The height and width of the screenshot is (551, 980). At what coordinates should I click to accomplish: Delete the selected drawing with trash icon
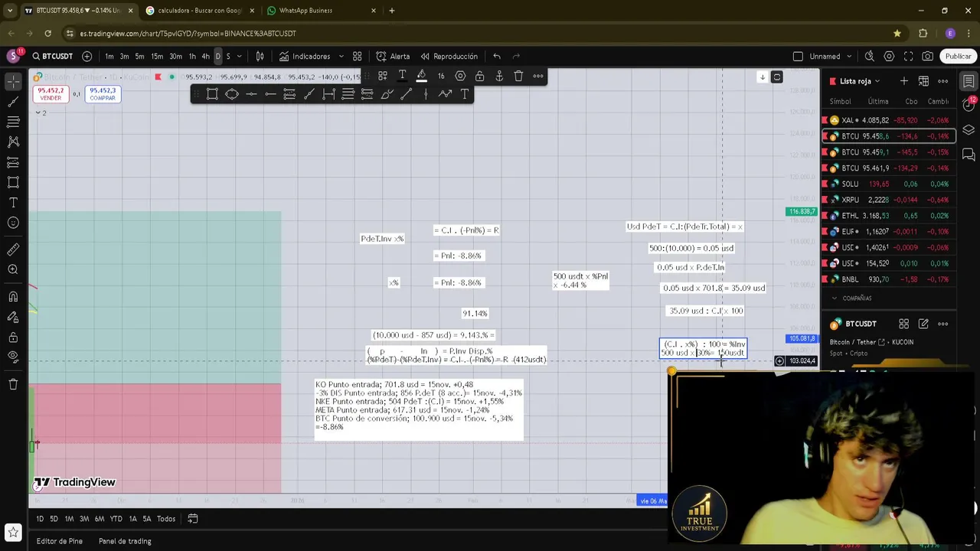coord(518,76)
